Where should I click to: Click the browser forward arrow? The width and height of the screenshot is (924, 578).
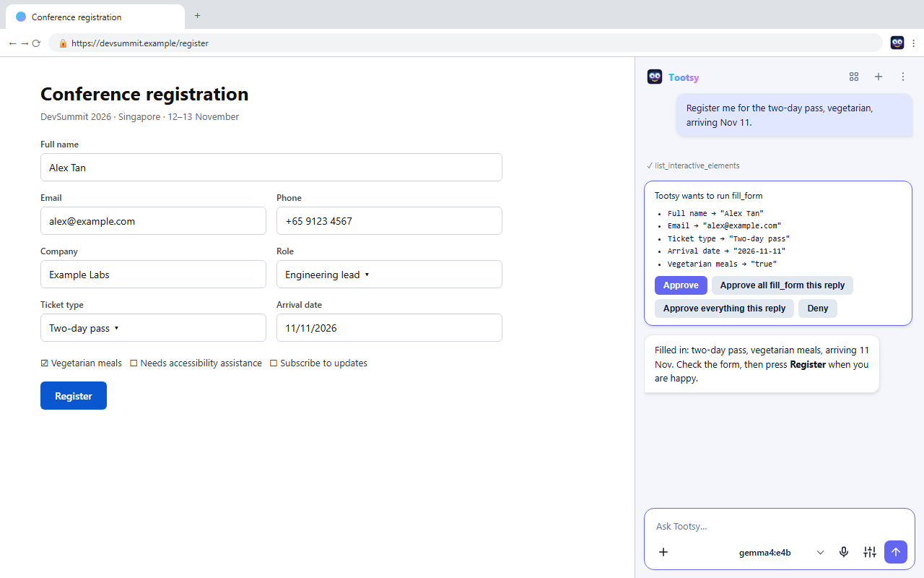point(25,43)
